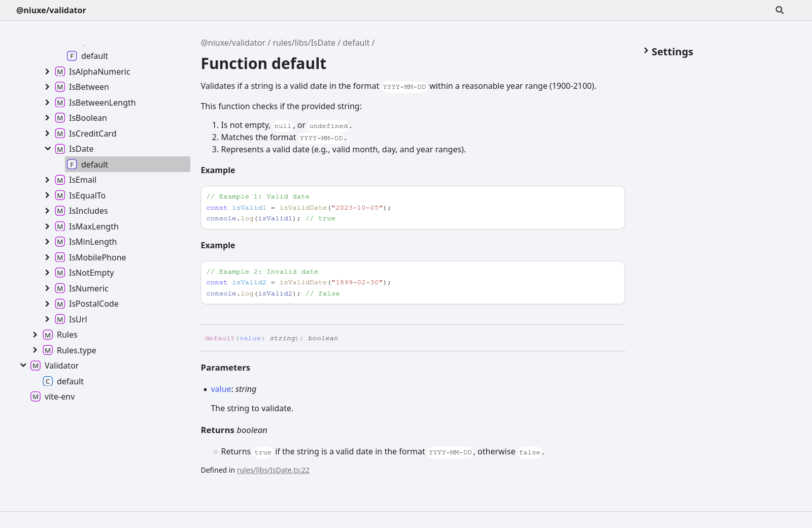812x528 pixels.
Task: Click the value parameter link
Action: pyautogui.click(x=221, y=389)
